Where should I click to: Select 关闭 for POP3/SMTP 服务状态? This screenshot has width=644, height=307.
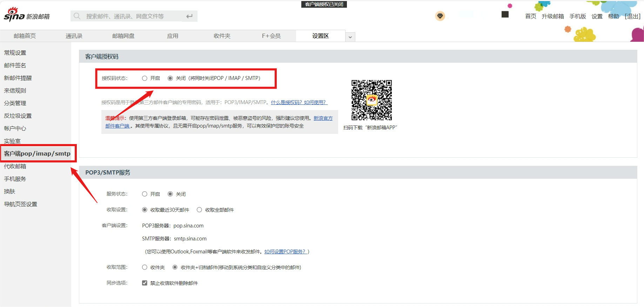tap(170, 194)
